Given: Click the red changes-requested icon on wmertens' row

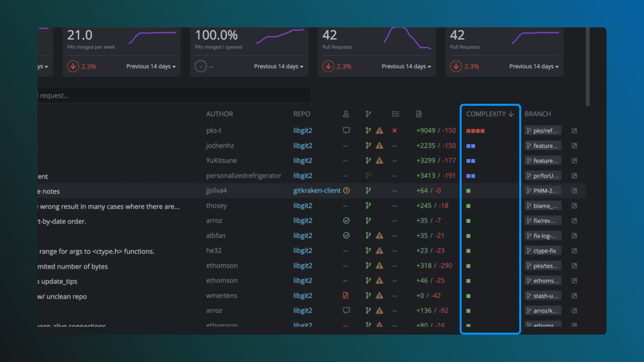Looking at the screenshot, I should coord(345,295).
